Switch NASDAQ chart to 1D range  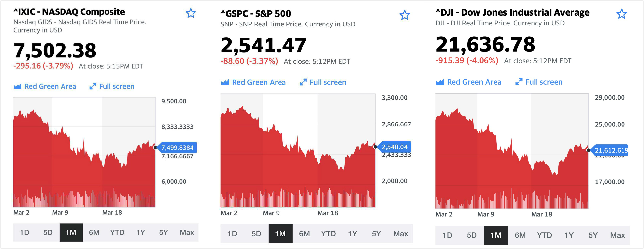(24, 232)
